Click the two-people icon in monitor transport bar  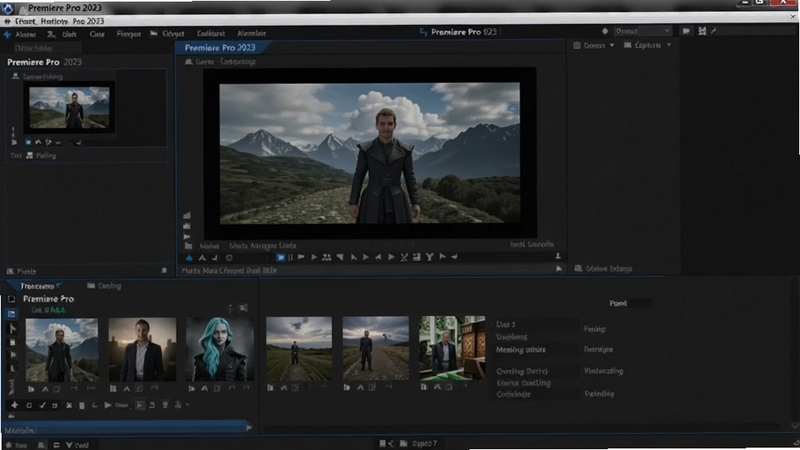(327, 257)
